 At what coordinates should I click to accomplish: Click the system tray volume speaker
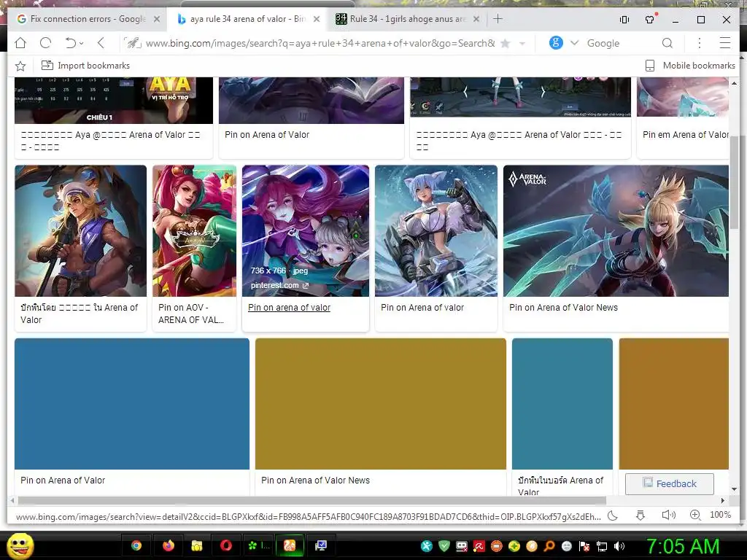point(619,546)
